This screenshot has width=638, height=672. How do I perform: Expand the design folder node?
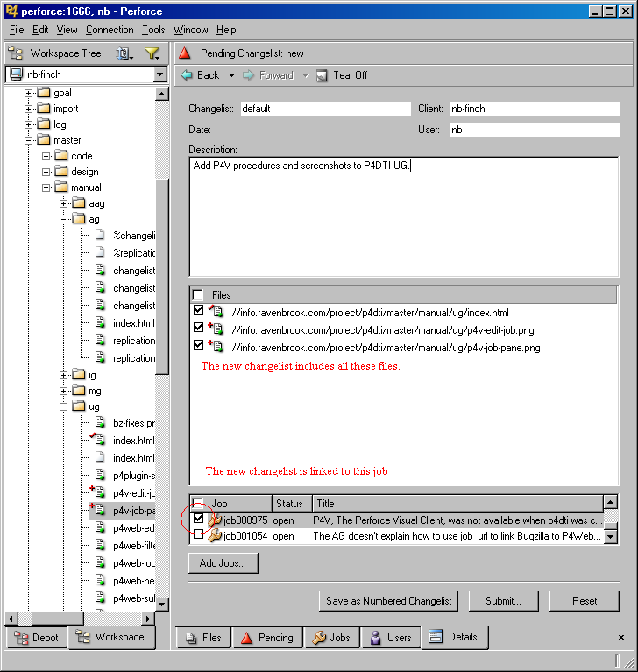(x=46, y=172)
